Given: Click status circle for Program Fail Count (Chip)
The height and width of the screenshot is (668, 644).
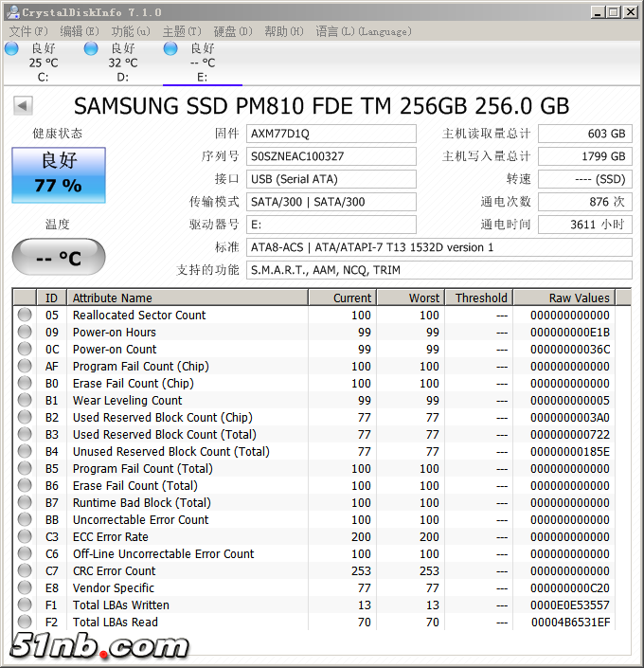Looking at the screenshot, I should (x=25, y=366).
